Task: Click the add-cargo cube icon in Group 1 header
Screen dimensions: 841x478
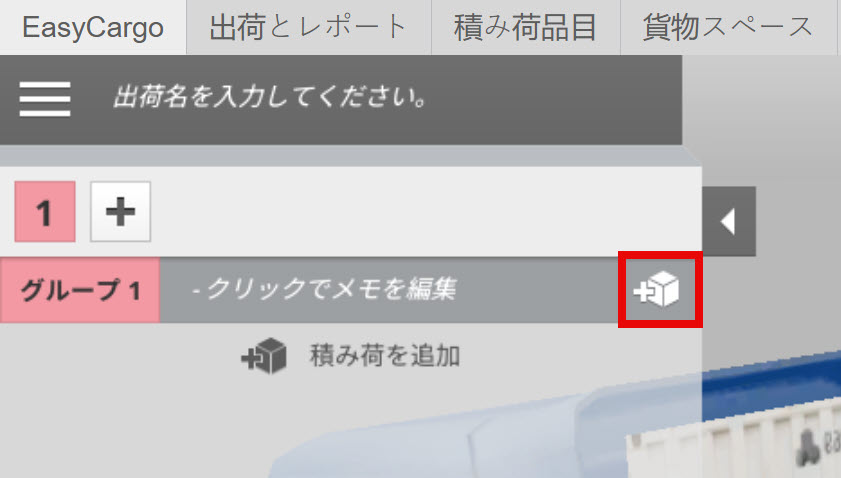Action: click(658, 289)
